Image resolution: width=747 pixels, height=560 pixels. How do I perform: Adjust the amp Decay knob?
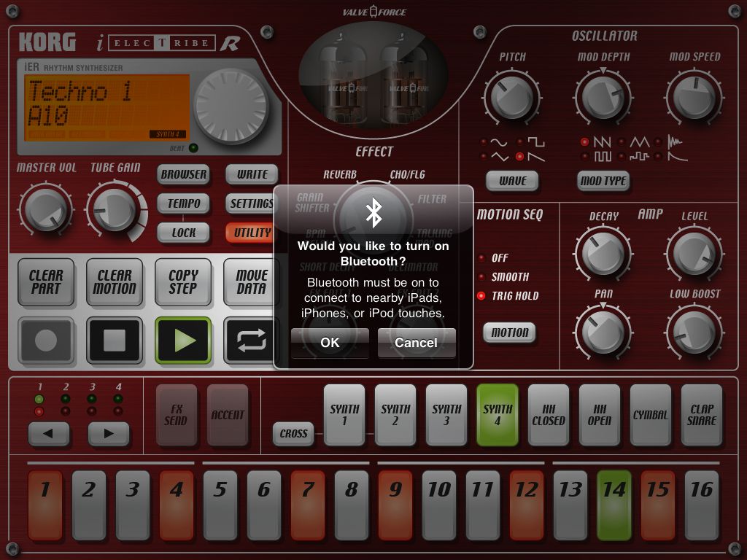(x=603, y=254)
